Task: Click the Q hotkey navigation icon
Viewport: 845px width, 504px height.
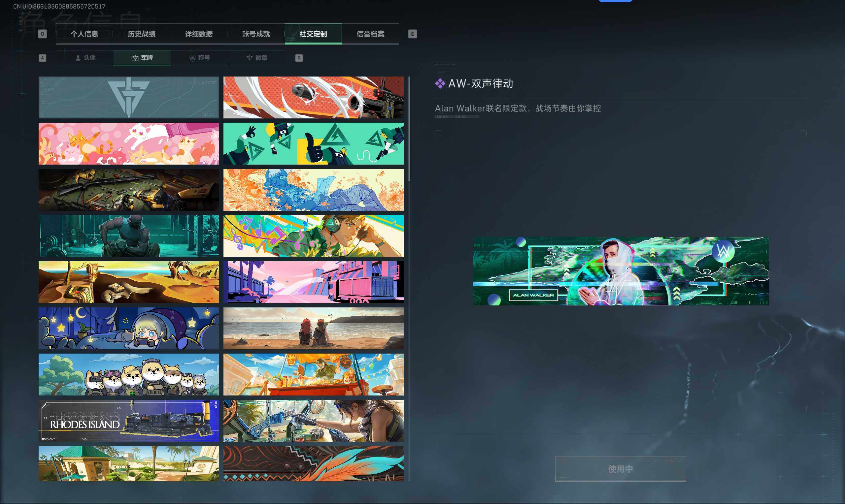Action: pos(42,34)
